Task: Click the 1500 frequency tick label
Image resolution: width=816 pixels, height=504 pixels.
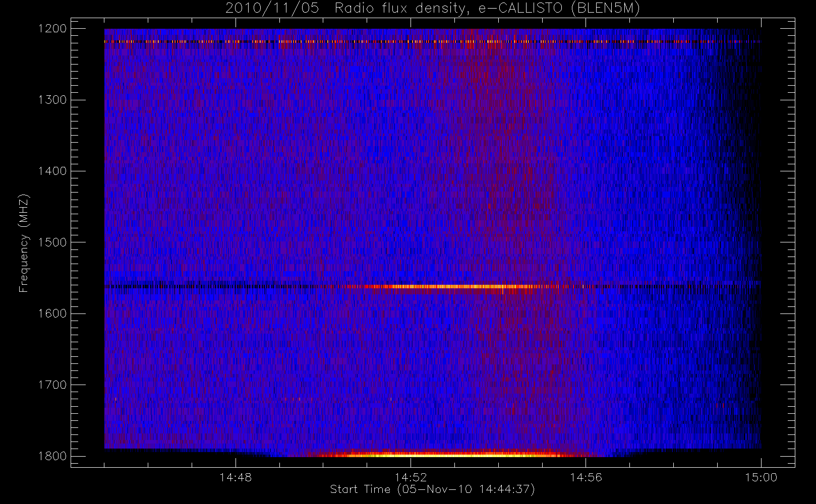Action: (52, 242)
